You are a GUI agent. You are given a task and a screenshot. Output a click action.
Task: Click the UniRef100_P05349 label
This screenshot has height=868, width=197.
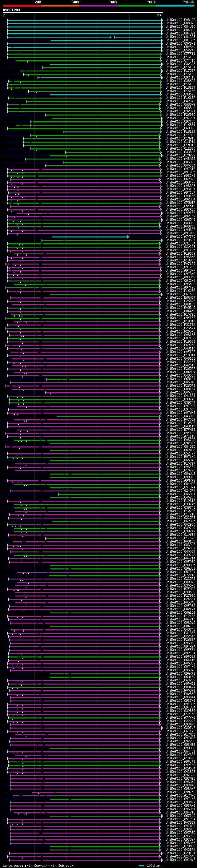coord(180,308)
